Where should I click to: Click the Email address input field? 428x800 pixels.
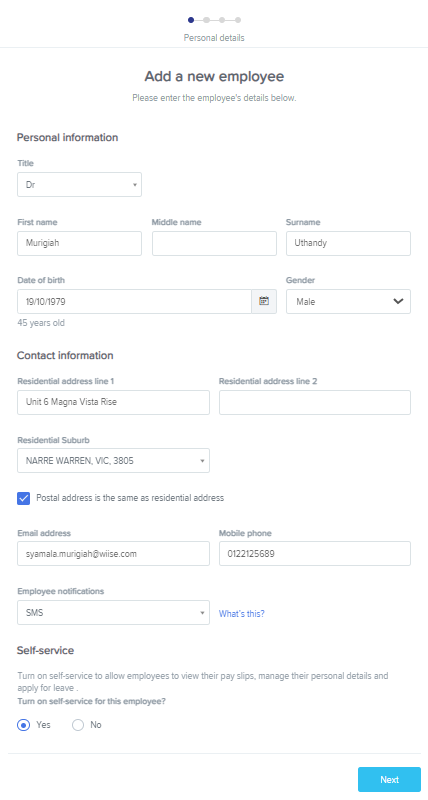(x=113, y=554)
